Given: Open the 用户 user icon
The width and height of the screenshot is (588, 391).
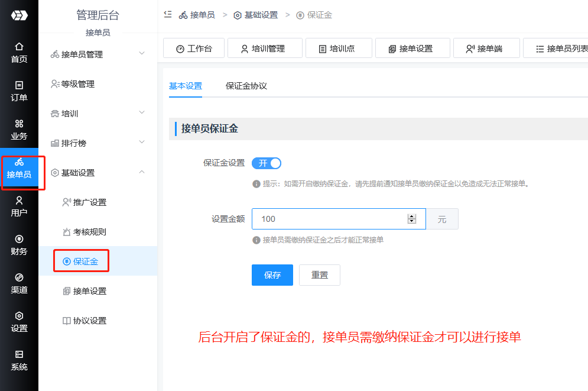Looking at the screenshot, I should (x=19, y=201).
